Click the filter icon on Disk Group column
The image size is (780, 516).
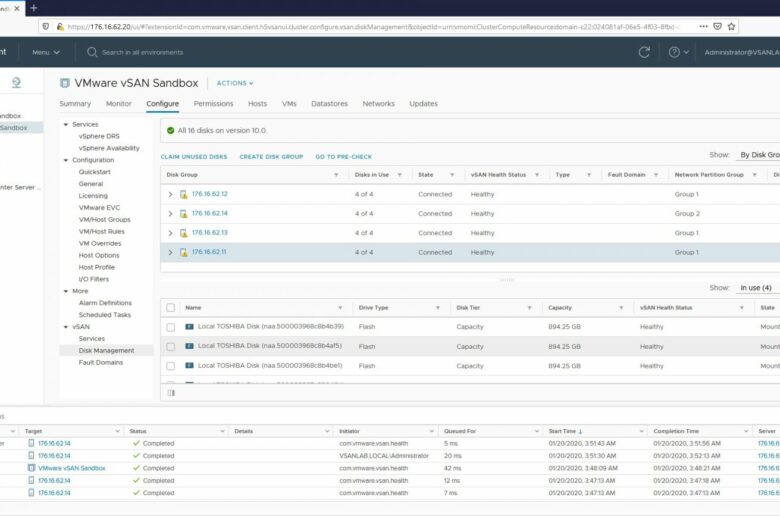tap(336, 175)
